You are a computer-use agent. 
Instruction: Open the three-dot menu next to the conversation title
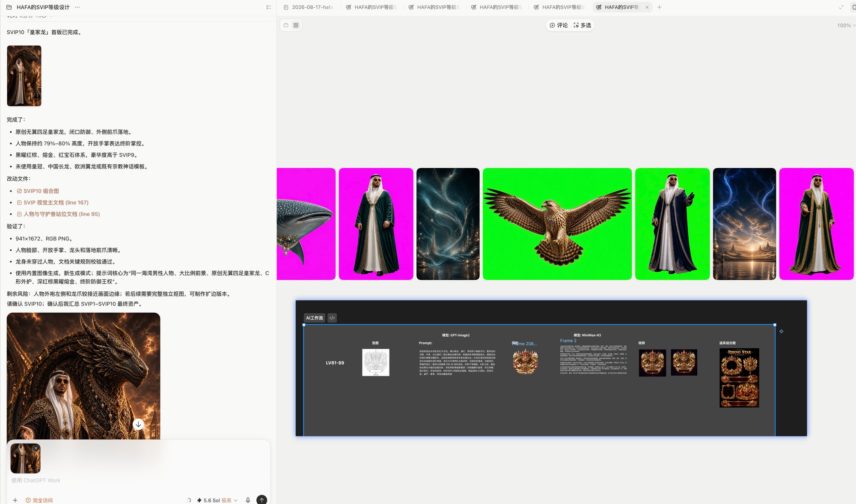coord(77,7)
